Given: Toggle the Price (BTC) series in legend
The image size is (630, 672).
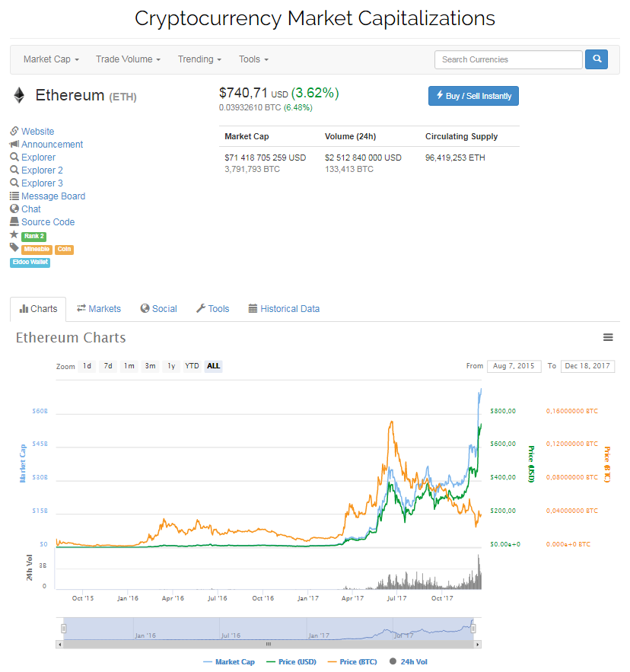Looking at the screenshot, I should coord(352,661).
